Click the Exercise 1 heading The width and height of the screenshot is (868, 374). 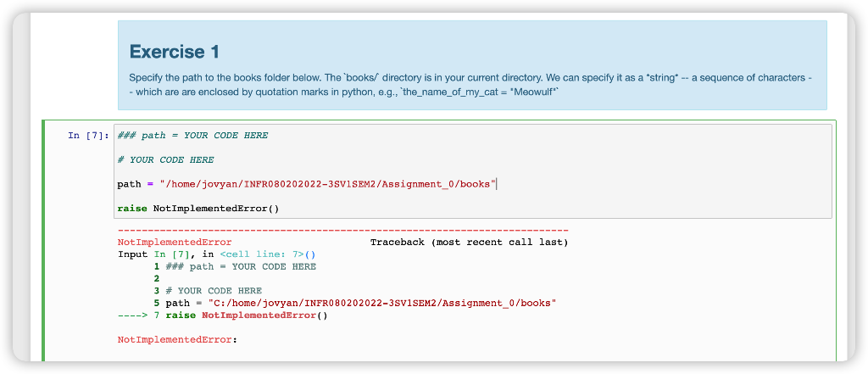[x=175, y=52]
